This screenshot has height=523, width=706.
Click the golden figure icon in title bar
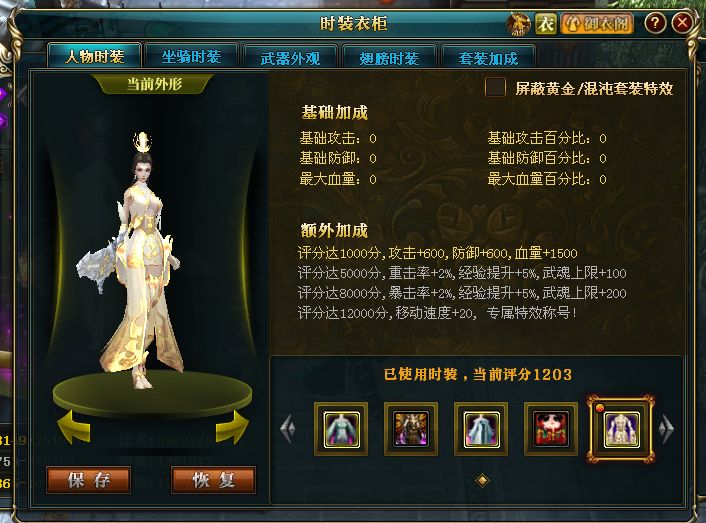tap(519, 23)
